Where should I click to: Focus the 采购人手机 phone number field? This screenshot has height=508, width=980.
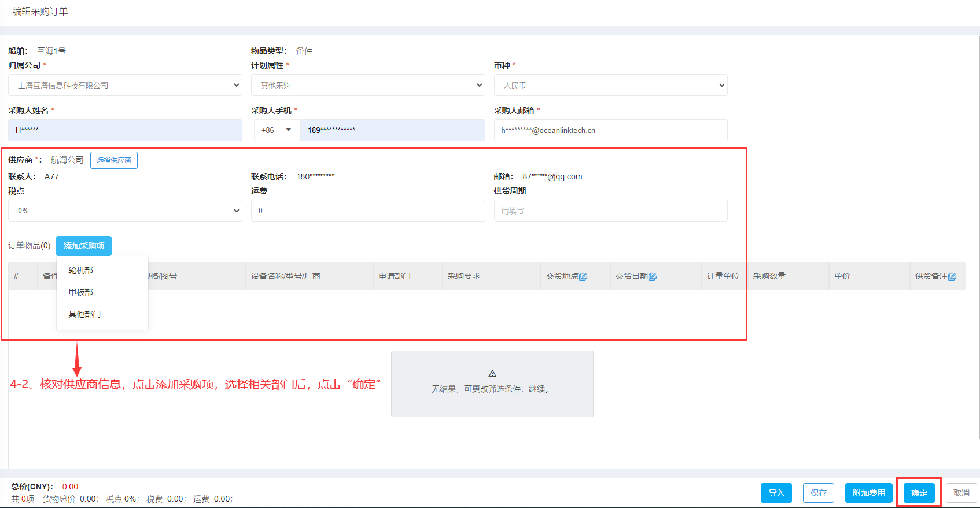point(392,130)
